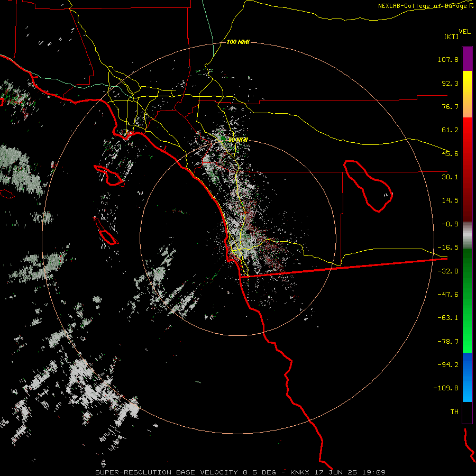476x476 pixels.
Task: Select the 61.2 legend value
Action: coord(450,130)
